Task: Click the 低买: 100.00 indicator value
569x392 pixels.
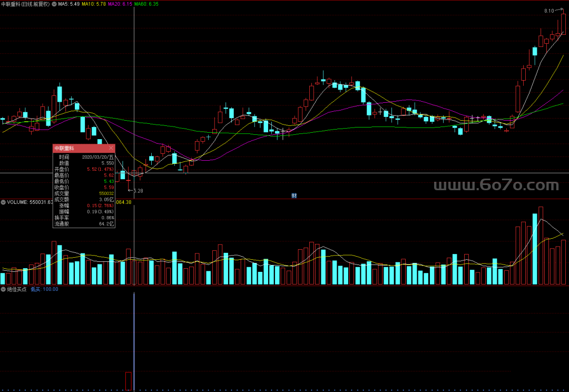Action: (x=44, y=289)
